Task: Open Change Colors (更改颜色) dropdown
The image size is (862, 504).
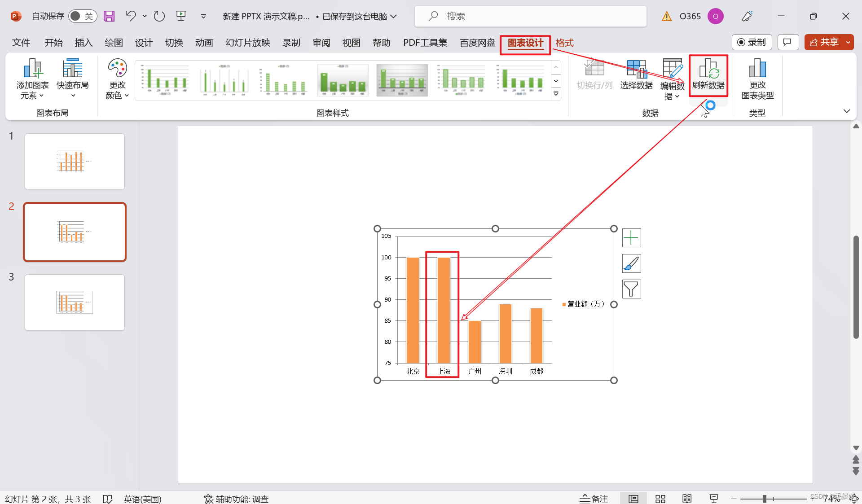Action: pyautogui.click(x=117, y=79)
